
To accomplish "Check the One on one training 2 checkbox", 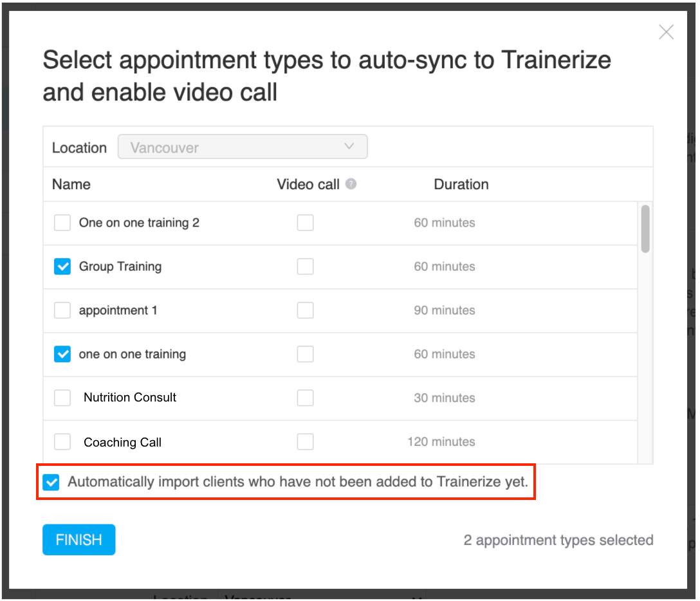I will (x=62, y=223).
